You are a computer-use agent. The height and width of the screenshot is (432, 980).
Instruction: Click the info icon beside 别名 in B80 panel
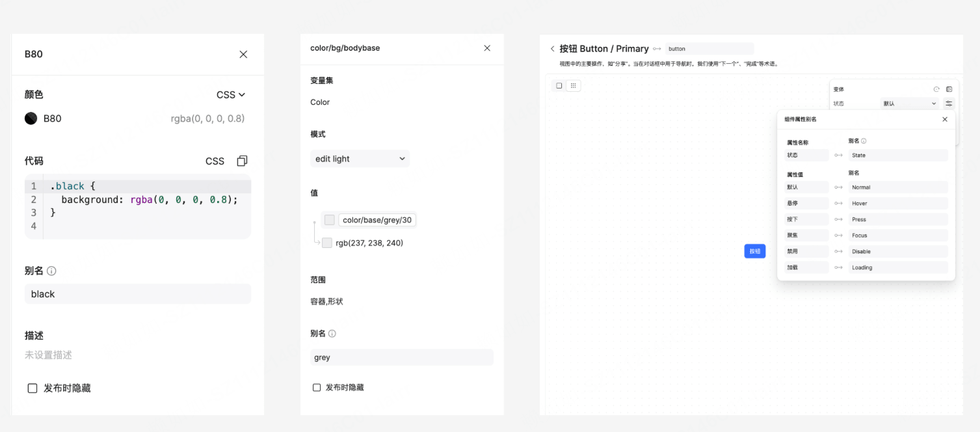point(51,271)
